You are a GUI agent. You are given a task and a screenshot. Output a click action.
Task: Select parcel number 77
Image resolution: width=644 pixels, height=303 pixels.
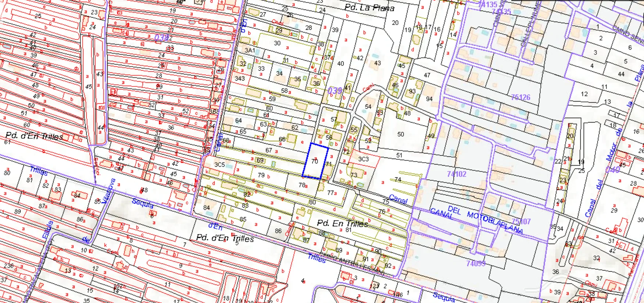click(x=330, y=193)
